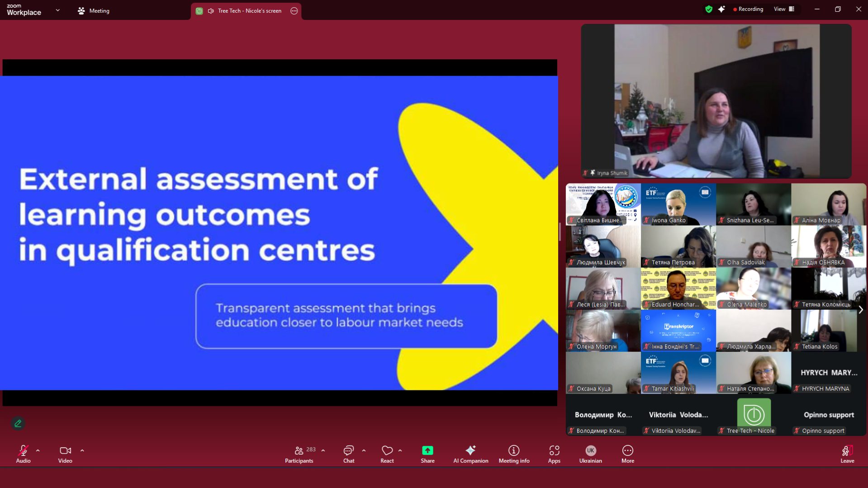Viewport: 868px width, 488px height.
Task: Open the Apps panel
Action: pos(554,454)
